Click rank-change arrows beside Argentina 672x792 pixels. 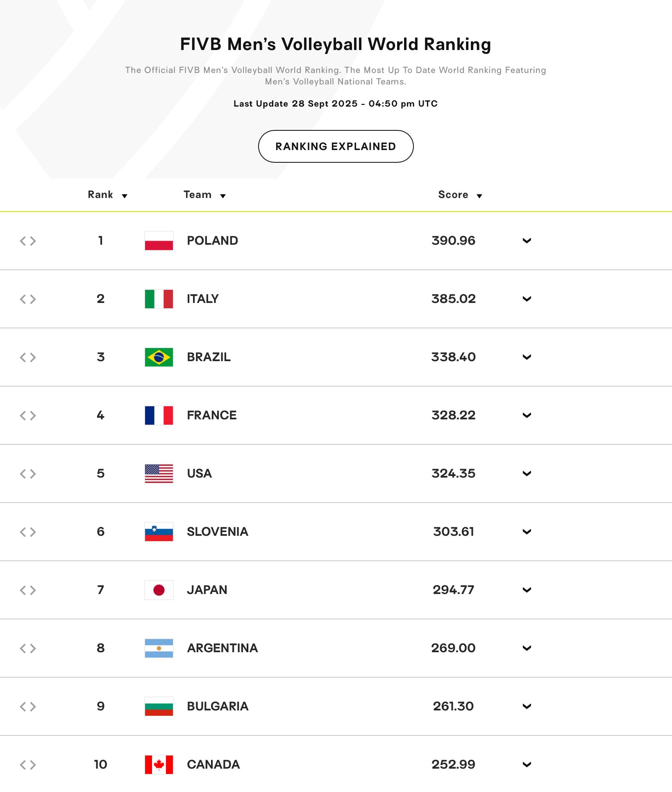coord(28,648)
